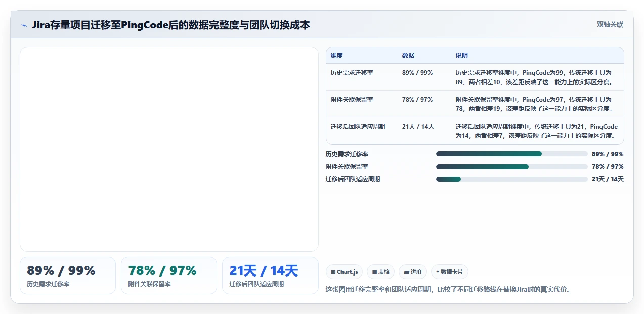Click the 历史需求迁移率 progress list label
The height and width of the screenshot is (314, 644).
(x=347, y=154)
